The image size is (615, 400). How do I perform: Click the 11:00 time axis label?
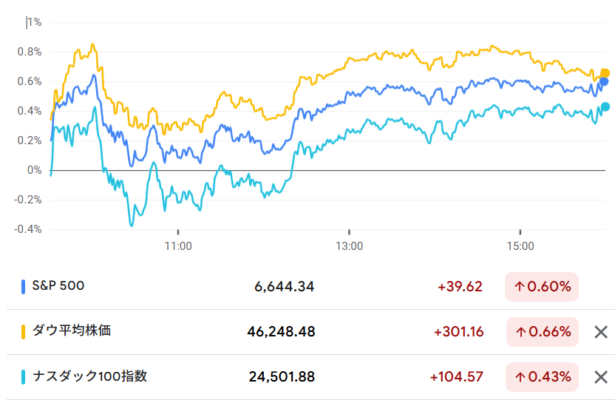coord(178,244)
